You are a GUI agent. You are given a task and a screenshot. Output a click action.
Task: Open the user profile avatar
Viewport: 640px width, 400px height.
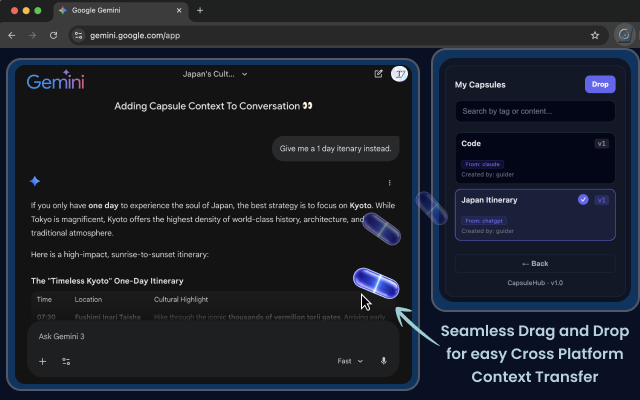(399, 74)
